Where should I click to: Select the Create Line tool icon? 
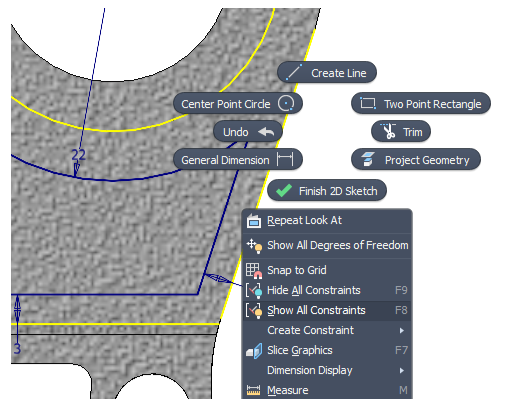tap(294, 72)
